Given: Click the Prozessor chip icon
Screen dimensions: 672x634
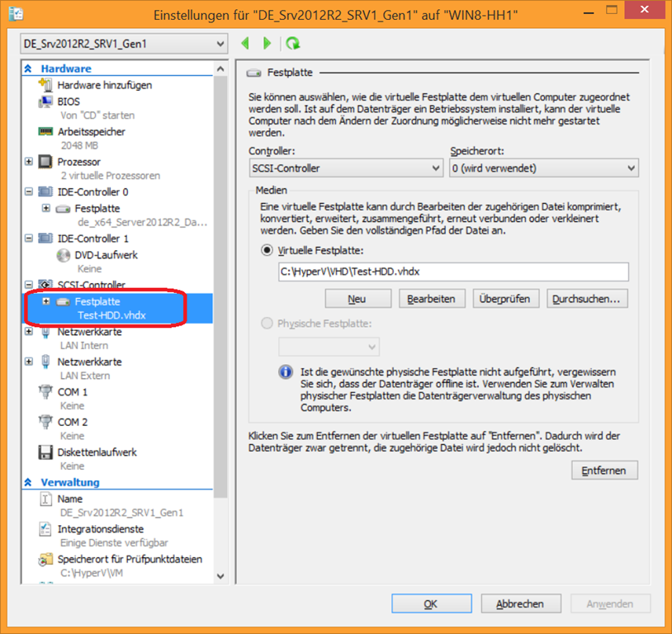Looking at the screenshot, I should 45,162.
